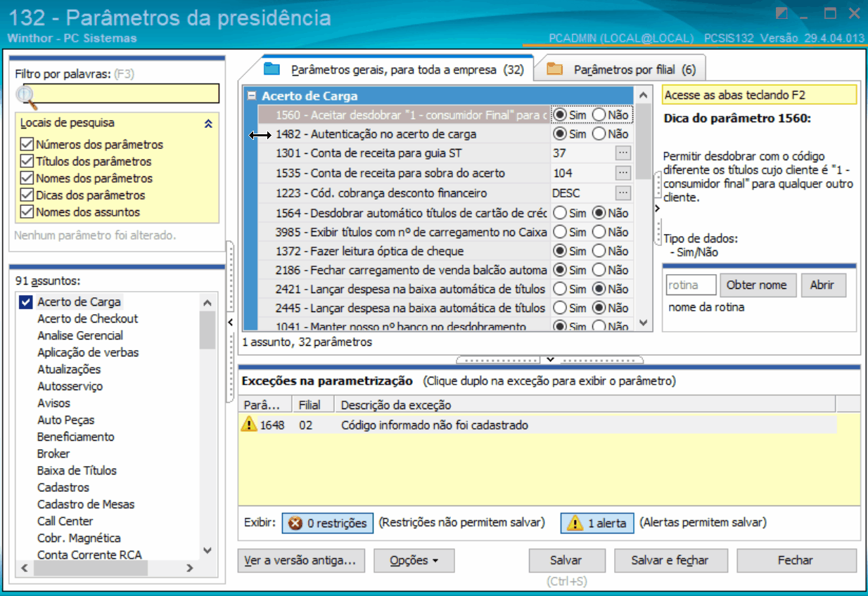Open the Opções dropdown menu
This screenshot has width=868, height=596.
tap(414, 560)
